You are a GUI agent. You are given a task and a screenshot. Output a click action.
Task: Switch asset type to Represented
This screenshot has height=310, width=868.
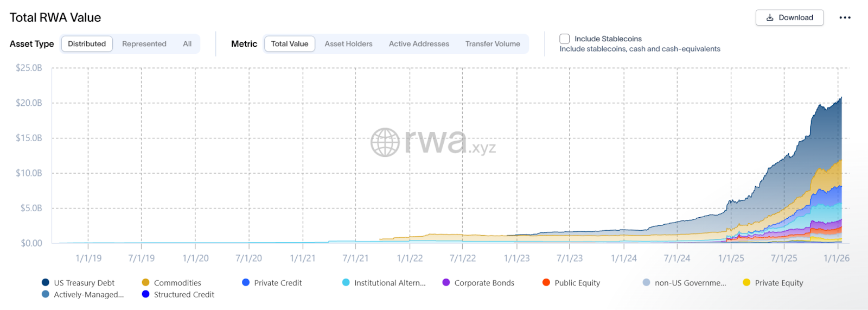point(144,44)
